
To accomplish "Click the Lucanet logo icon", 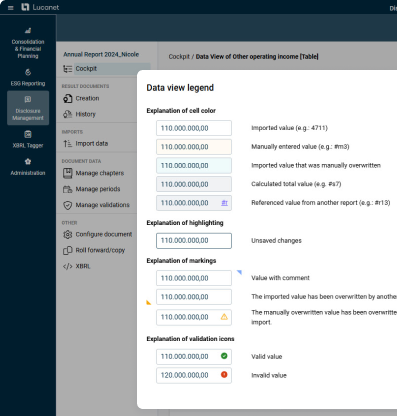I will 25,7.
